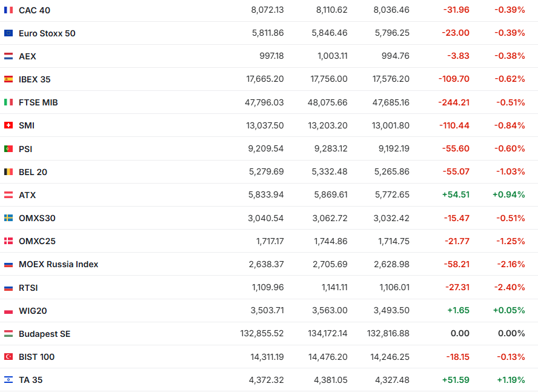Click the Swiss flag icon beside SMI

point(8,125)
